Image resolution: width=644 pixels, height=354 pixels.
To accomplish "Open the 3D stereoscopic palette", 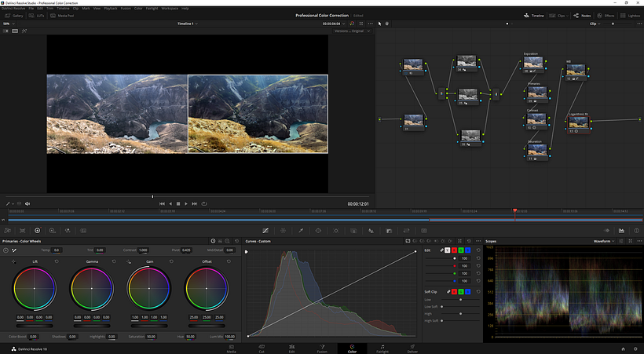I will 424,231.
